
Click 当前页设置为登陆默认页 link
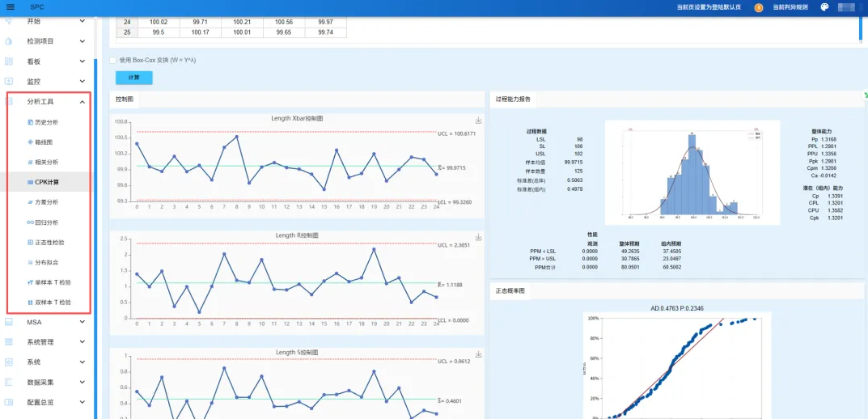coord(709,7)
